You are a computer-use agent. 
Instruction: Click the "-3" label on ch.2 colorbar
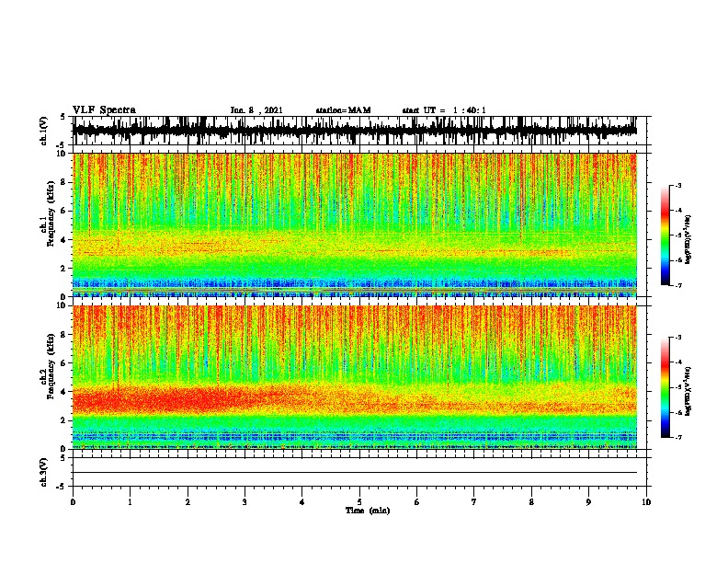[x=678, y=338]
